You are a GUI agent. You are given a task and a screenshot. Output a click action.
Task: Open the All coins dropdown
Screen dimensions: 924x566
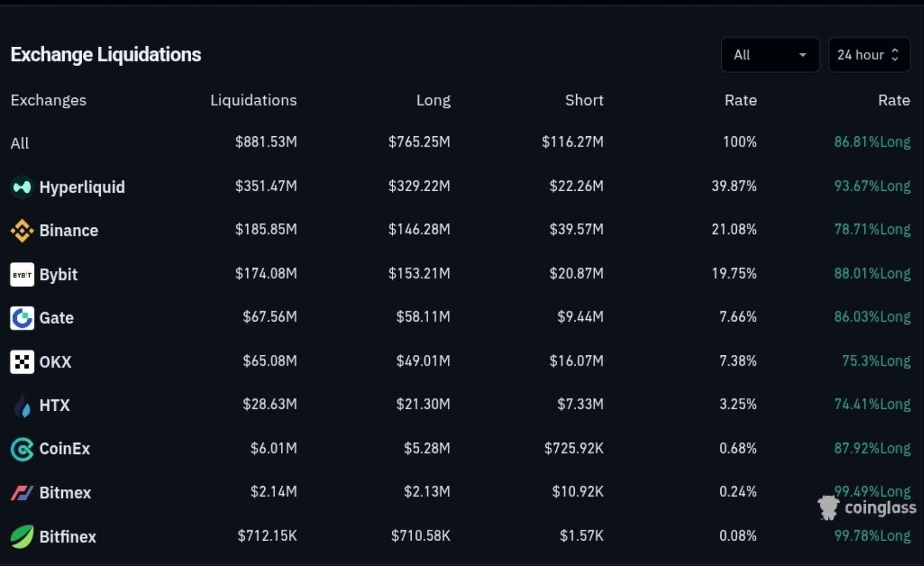pyautogui.click(x=770, y=55)
